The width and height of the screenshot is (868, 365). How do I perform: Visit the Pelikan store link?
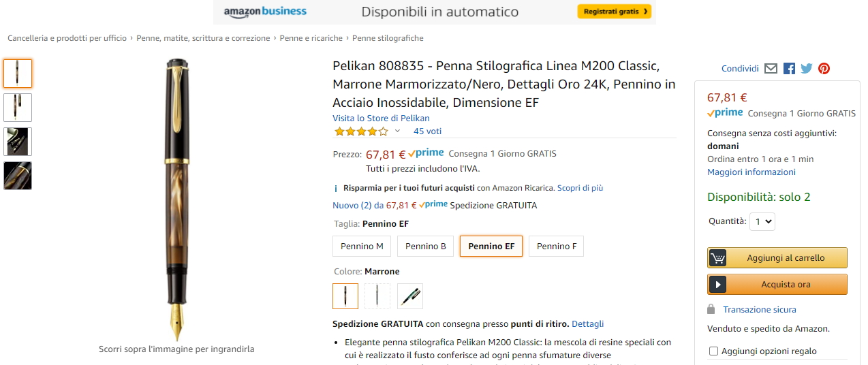pos(381,118)
